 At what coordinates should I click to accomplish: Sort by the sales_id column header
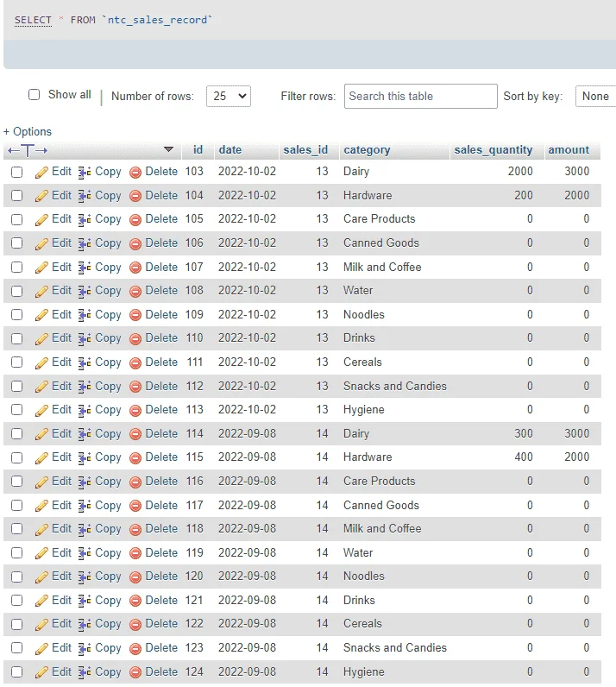coord(305,150)
